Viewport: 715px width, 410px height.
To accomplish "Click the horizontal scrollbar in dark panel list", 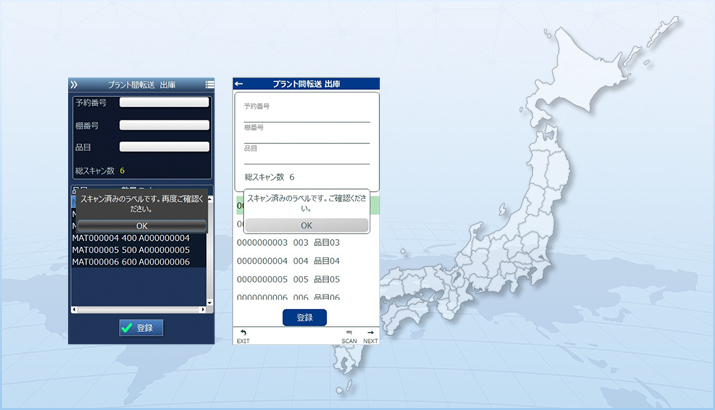I will coord(139,309).
